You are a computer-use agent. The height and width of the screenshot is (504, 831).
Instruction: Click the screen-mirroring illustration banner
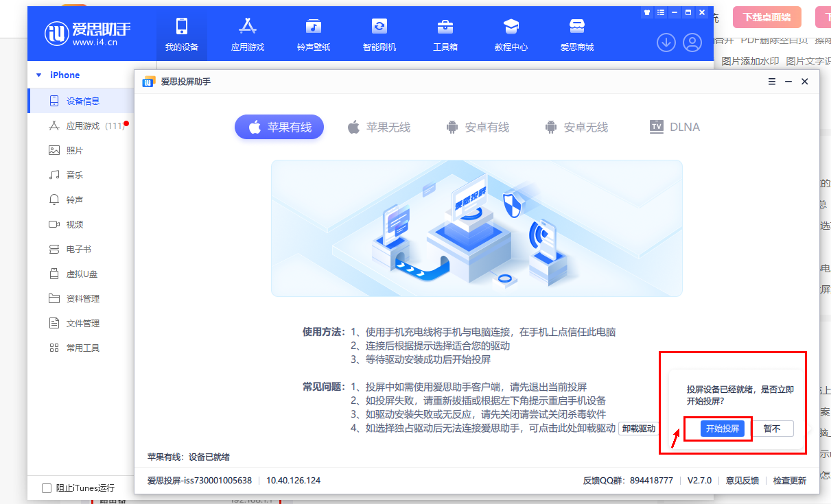click(477, 228)
